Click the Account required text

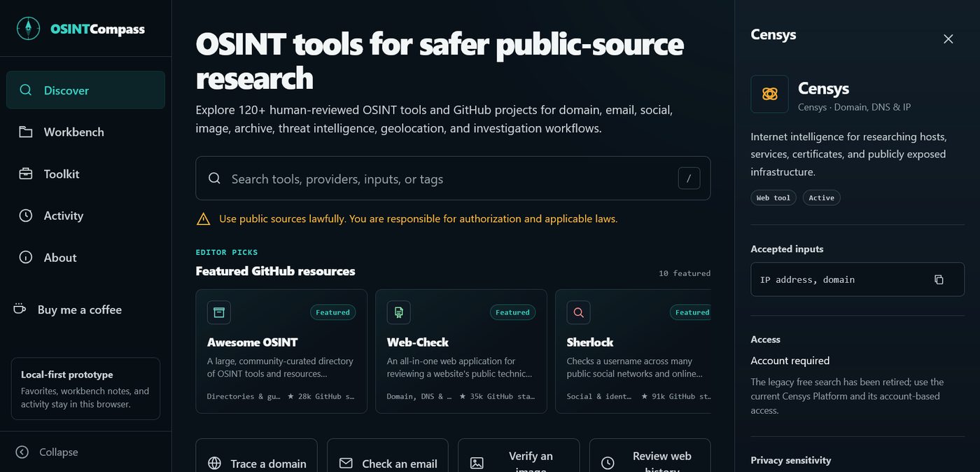point(790,361)
